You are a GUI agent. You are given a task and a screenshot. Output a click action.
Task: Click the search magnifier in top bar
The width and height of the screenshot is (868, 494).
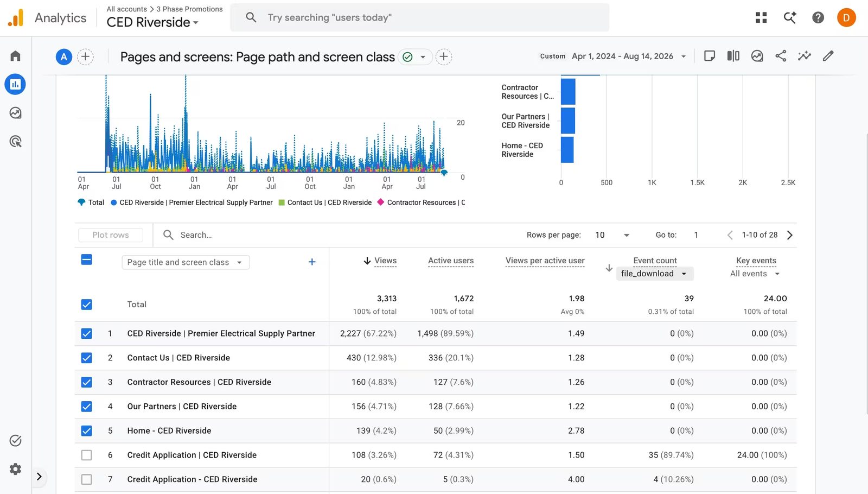[x=251, y=17]
